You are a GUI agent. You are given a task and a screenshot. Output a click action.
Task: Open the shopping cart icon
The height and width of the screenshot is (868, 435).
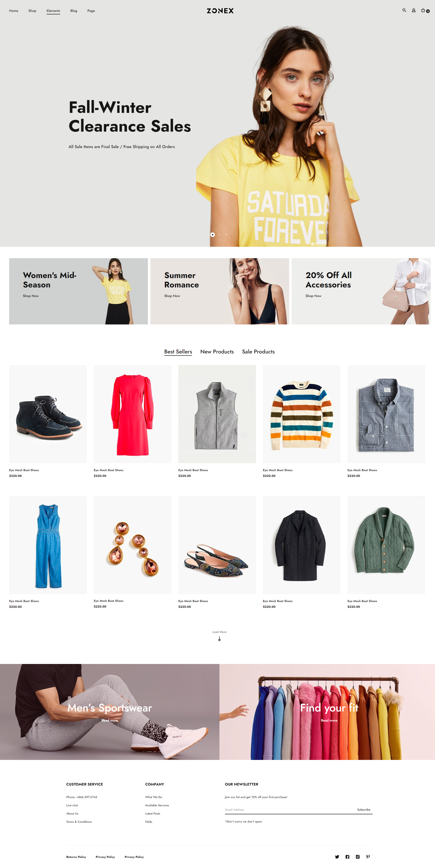(423, 11)
